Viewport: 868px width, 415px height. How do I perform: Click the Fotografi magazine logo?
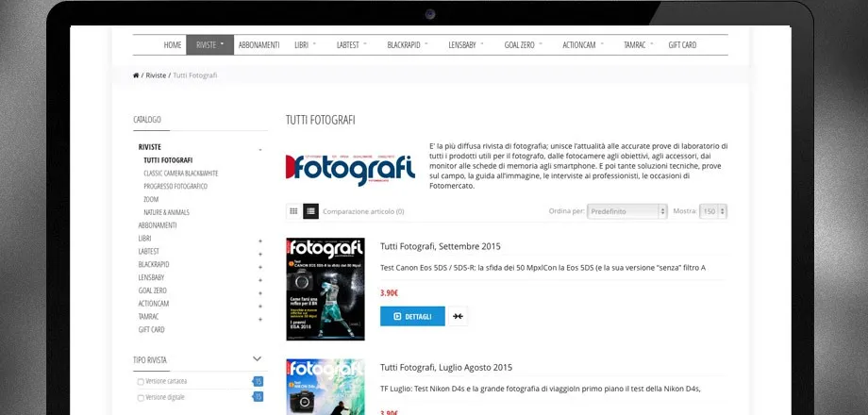point(351,169)
